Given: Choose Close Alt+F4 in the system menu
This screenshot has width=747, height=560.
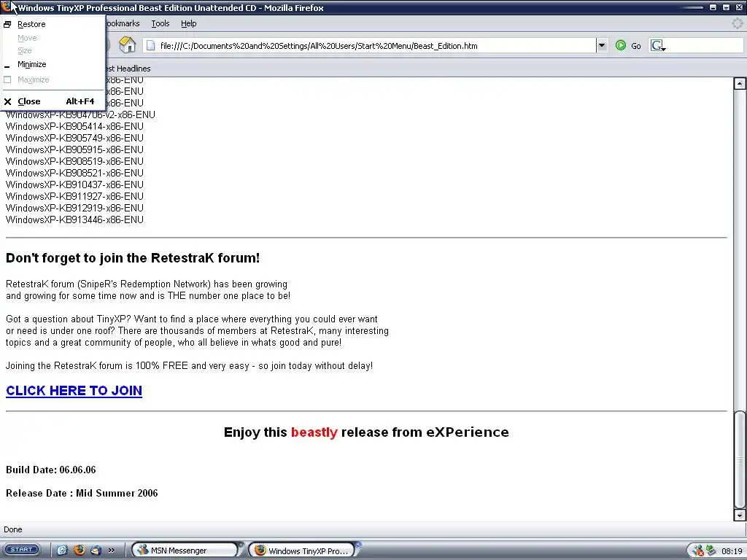Looking at the screenshot, I should point(53,101).
